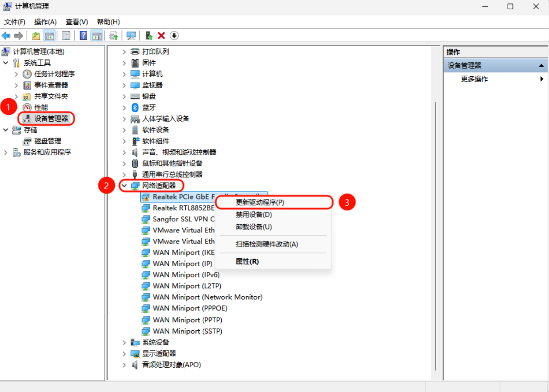Select 磁盘管理 in the left tree

[x=48, y=141]
